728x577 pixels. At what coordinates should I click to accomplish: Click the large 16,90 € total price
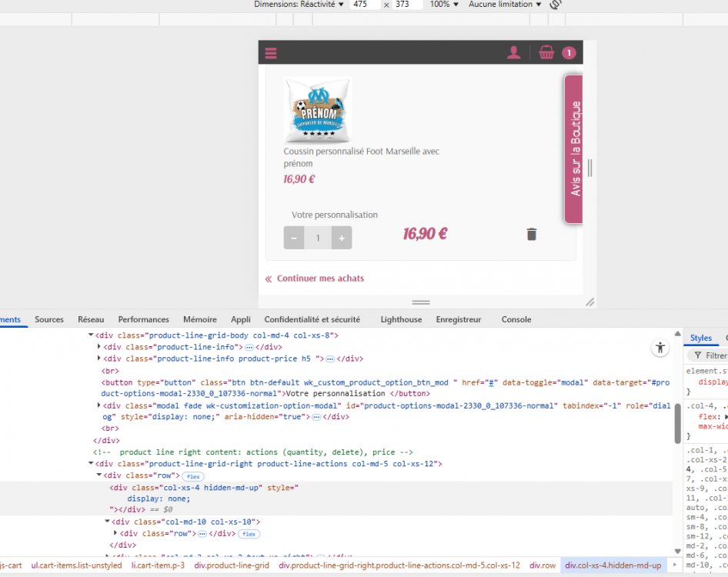pos(425,233)
